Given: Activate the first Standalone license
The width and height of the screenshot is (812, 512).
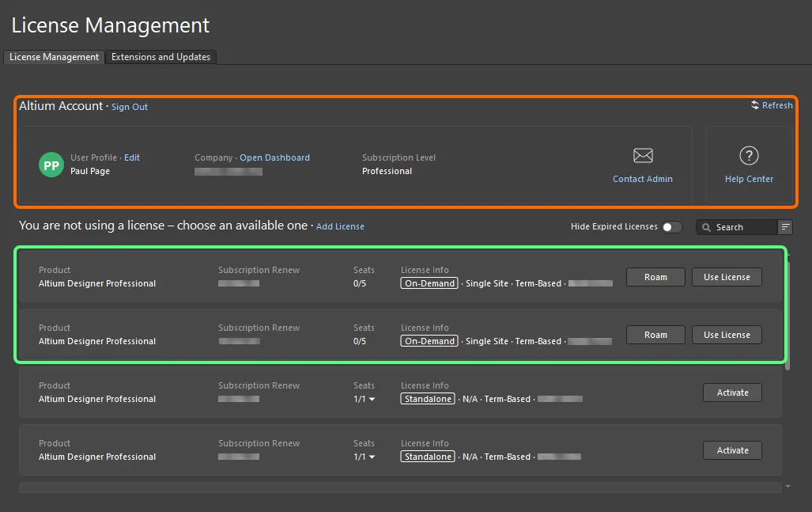Looking at the screenshot, I should point(732,393).
